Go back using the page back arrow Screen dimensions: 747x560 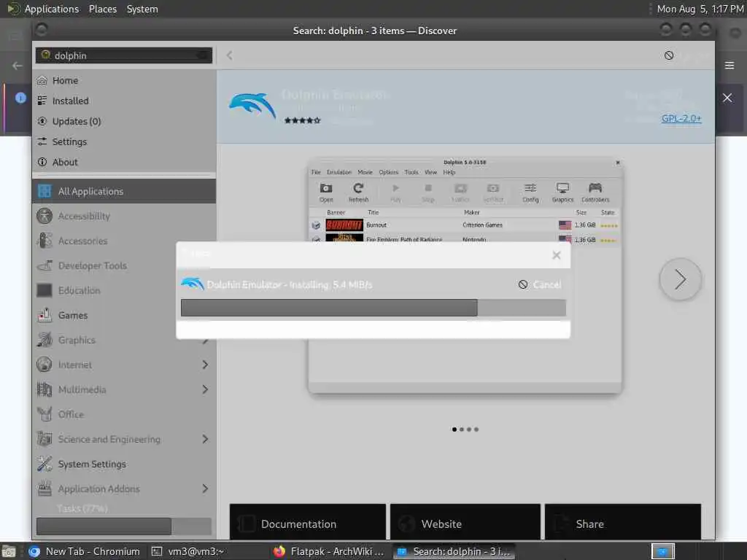point(230,55)
